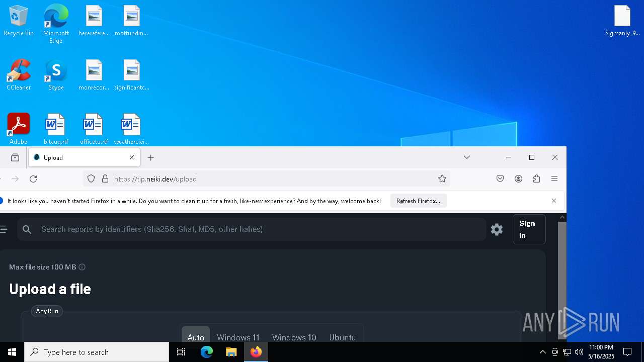Reload the page in Firefox
This screenshot has height=362, width=644.
pyautogui.click(x=33, y=179)
